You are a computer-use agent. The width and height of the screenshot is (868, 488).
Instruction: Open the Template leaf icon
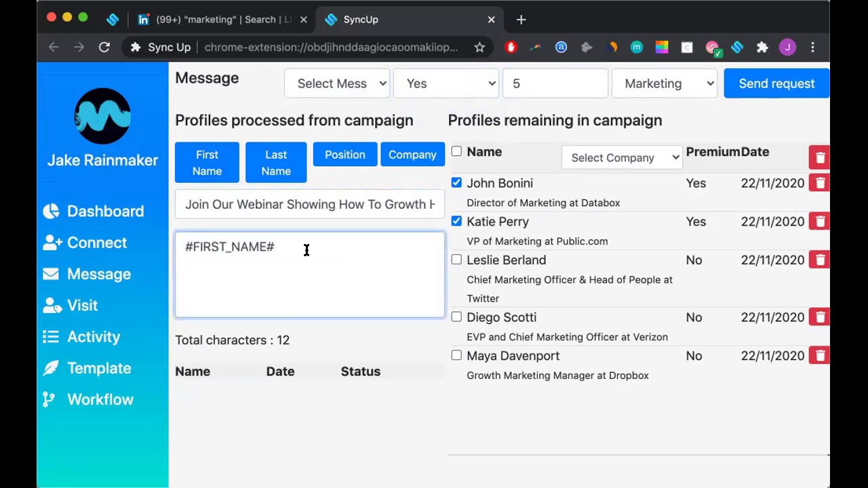51,368
